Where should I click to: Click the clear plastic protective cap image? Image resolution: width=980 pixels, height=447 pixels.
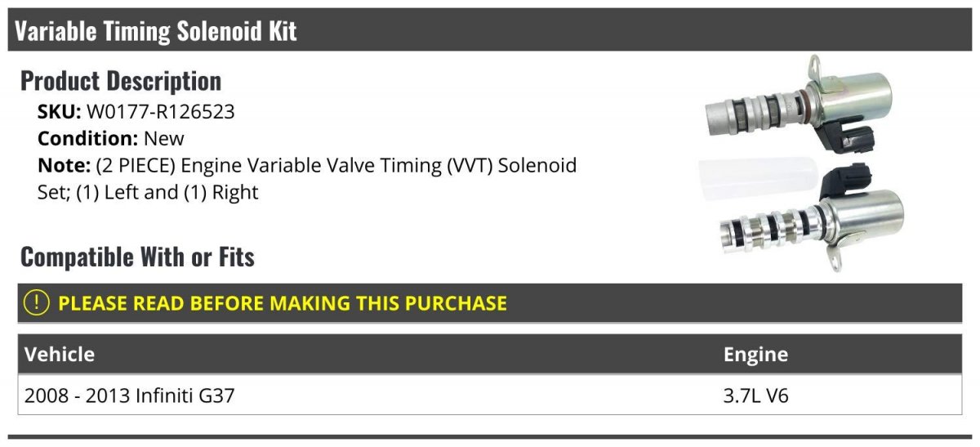click(758, 182)
